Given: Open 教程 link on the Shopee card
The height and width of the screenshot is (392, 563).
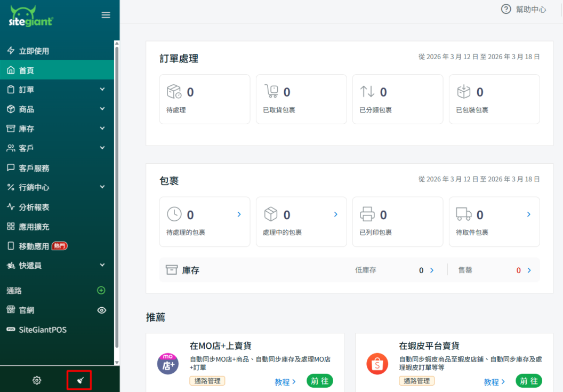Looking at the screenshot, I should 494,382.
